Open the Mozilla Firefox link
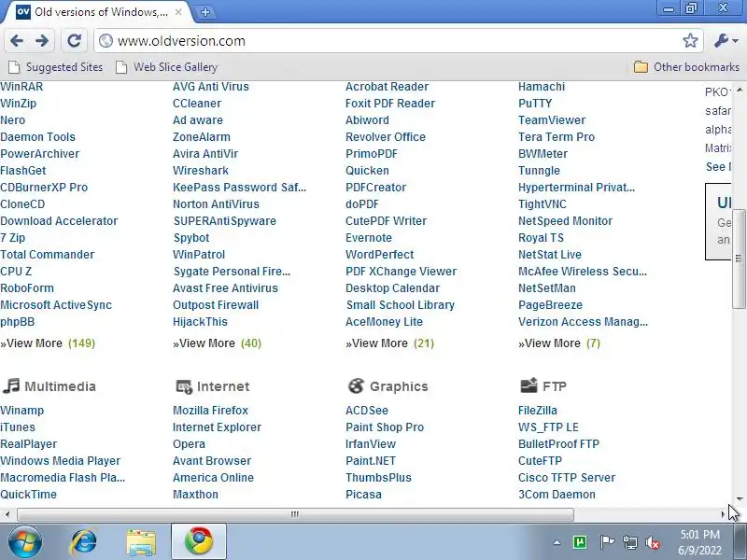747x560 pixels. (x=211, y=411)
